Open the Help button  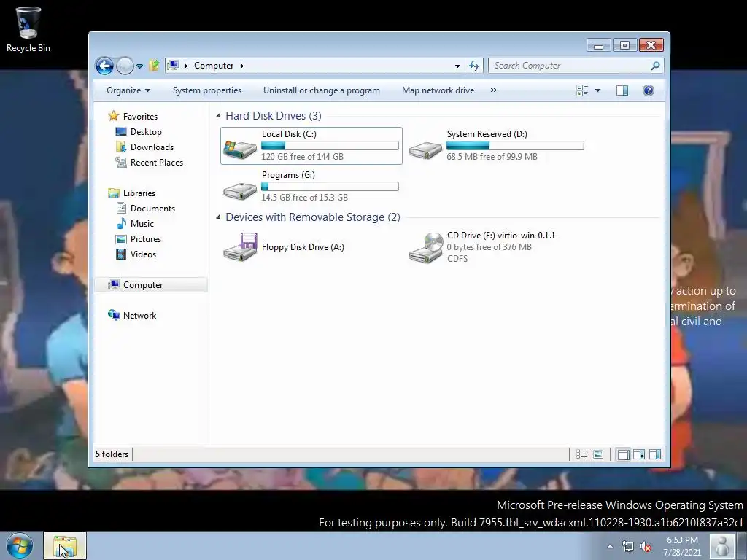pyautogui.click(x=649, y=90)
